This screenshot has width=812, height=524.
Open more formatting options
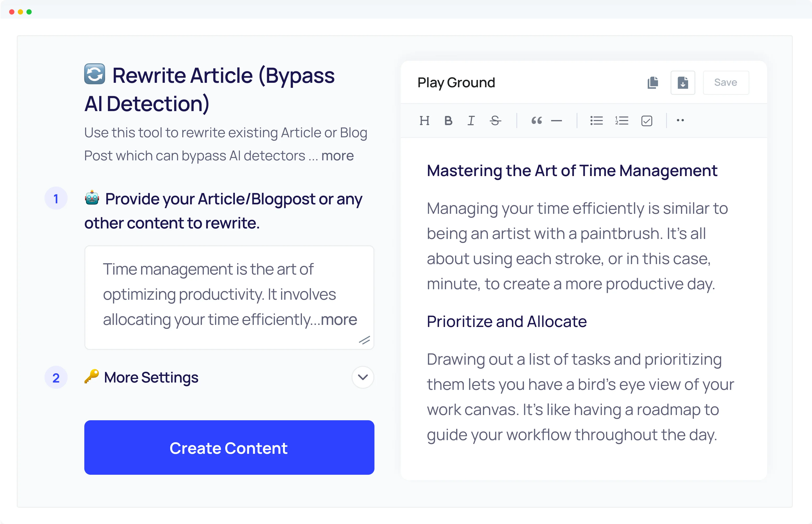(x=680, y=121)
